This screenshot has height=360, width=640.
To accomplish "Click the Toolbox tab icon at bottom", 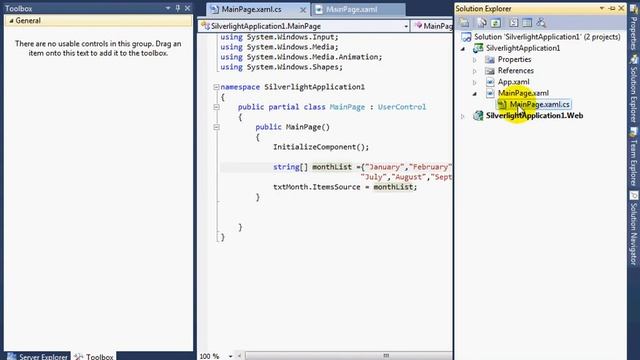I will pyautogui.click(x=78, y=356).
